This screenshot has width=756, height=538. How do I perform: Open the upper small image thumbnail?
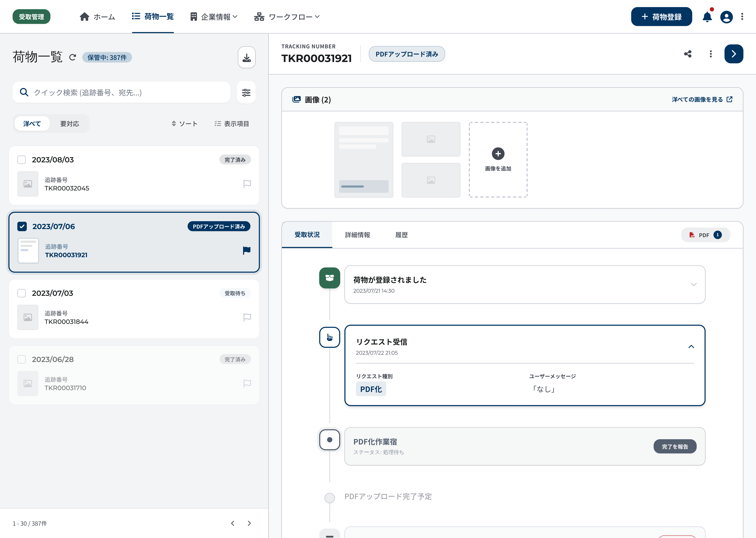(x=431, y=139)
